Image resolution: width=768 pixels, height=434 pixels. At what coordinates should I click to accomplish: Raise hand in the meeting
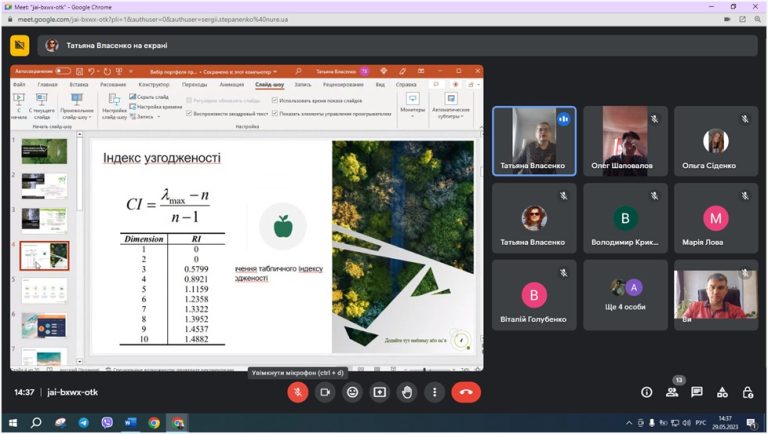tap(407, 392)
